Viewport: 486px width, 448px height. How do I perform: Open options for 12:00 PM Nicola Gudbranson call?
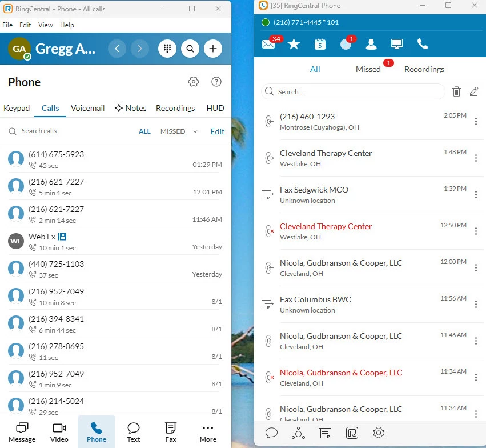coord(476,268)
